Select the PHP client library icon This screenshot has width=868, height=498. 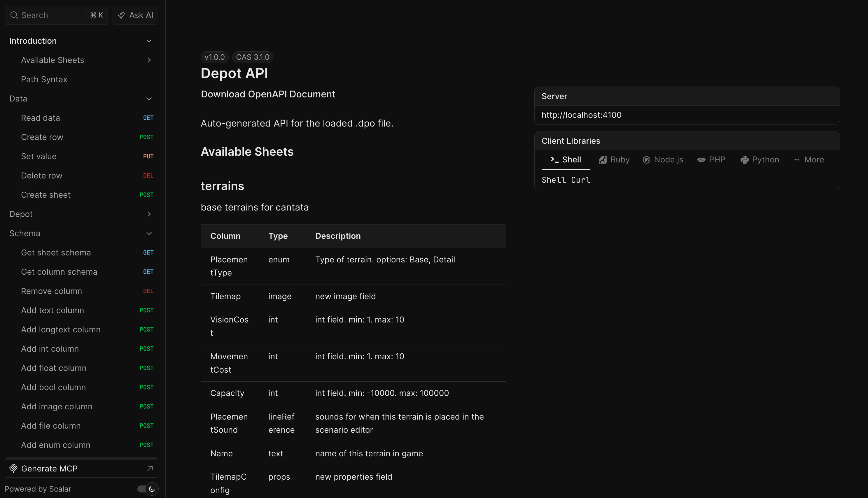point(701,160)
